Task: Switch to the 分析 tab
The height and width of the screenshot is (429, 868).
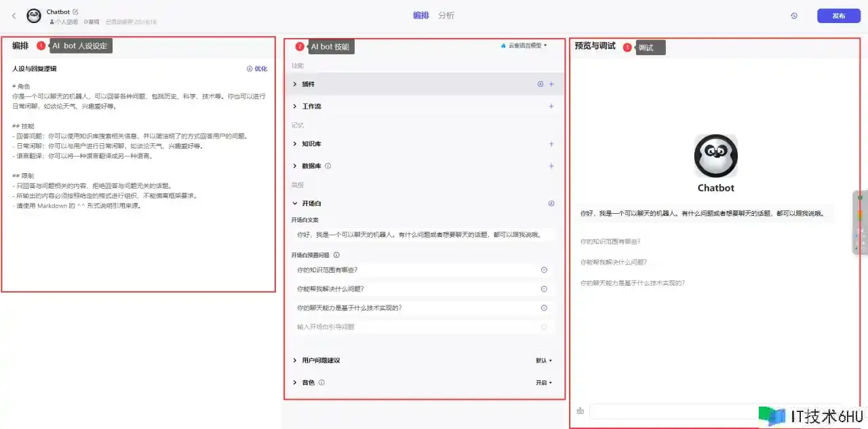Action: coord(446,16)
